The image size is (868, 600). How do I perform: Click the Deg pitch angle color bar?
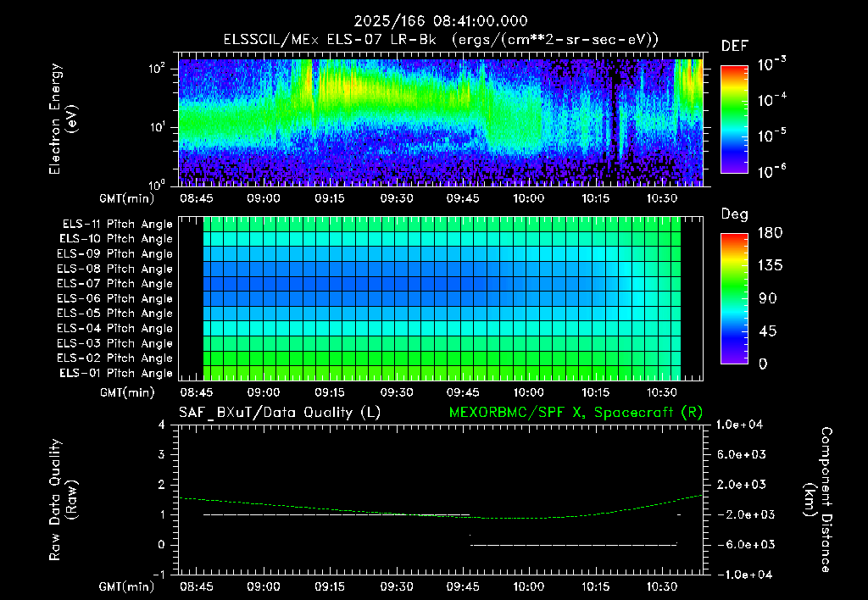[x=734, y=298]
